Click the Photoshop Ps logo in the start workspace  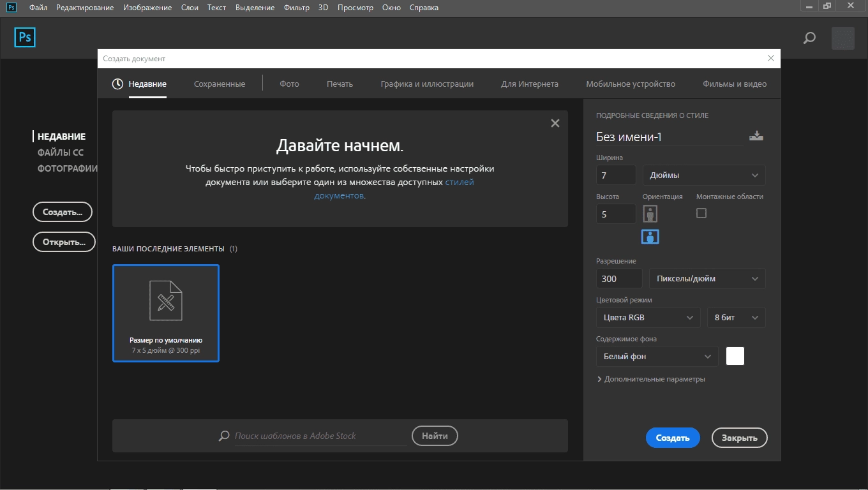[x=25, y=38]
